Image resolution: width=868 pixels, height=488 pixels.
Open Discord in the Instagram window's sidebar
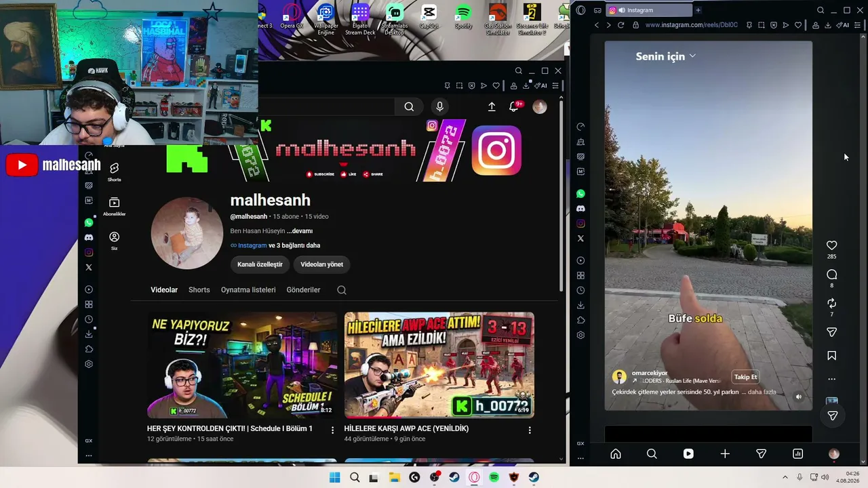[x=580, y=209]
